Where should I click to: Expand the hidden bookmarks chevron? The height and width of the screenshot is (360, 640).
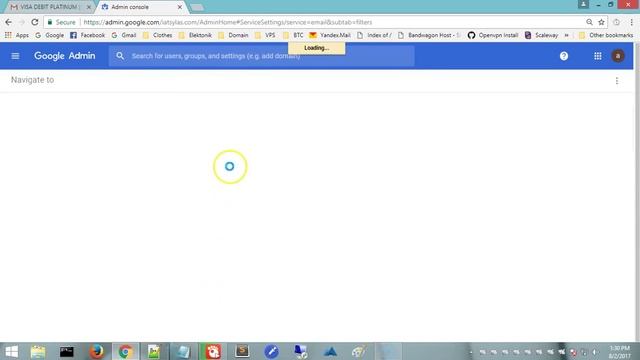567,36
